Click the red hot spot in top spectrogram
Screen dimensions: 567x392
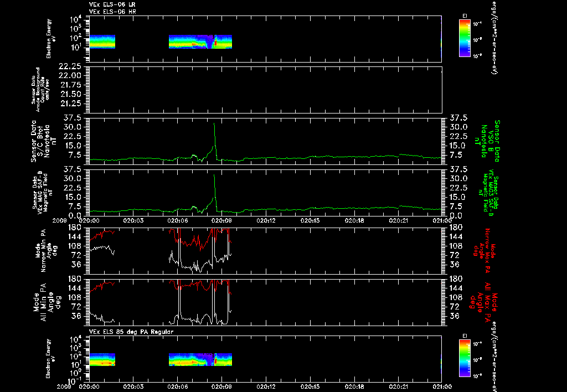point(215,43)
